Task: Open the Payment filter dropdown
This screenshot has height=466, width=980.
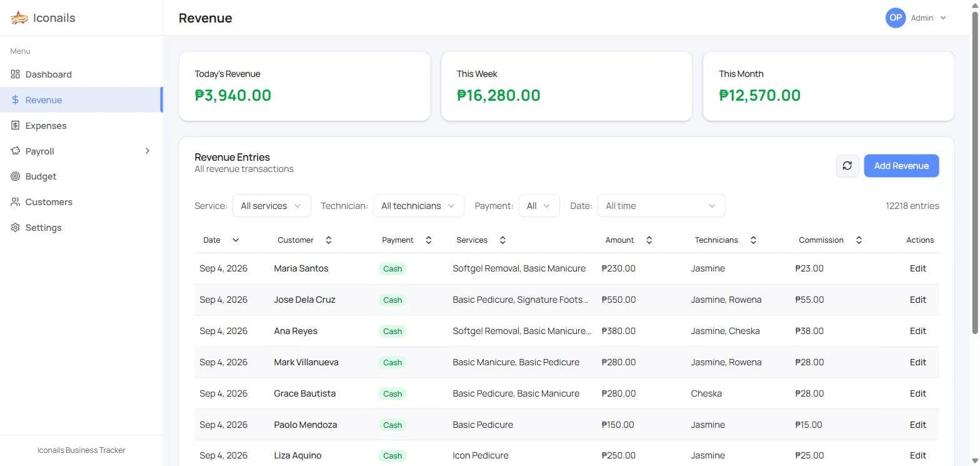Action: [x=539, y=206]
